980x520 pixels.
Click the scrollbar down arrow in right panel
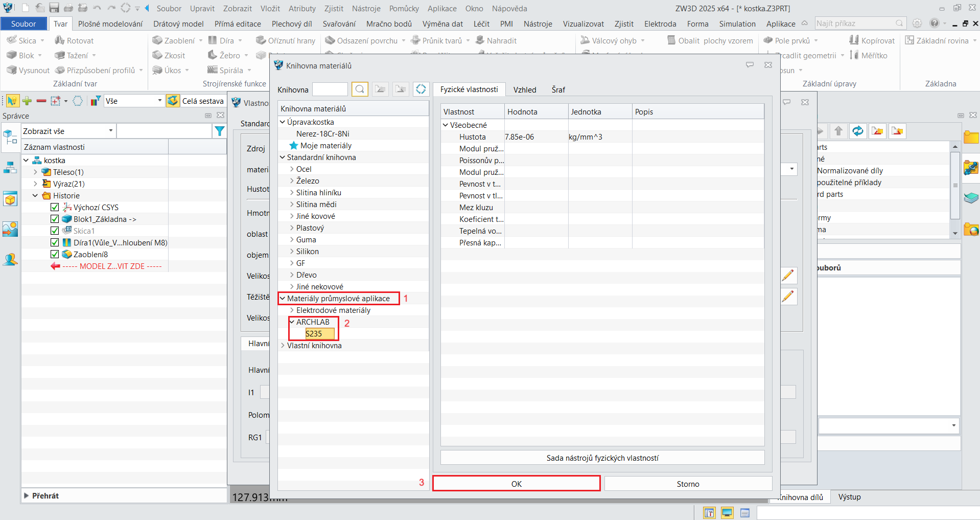coord(955,233)
